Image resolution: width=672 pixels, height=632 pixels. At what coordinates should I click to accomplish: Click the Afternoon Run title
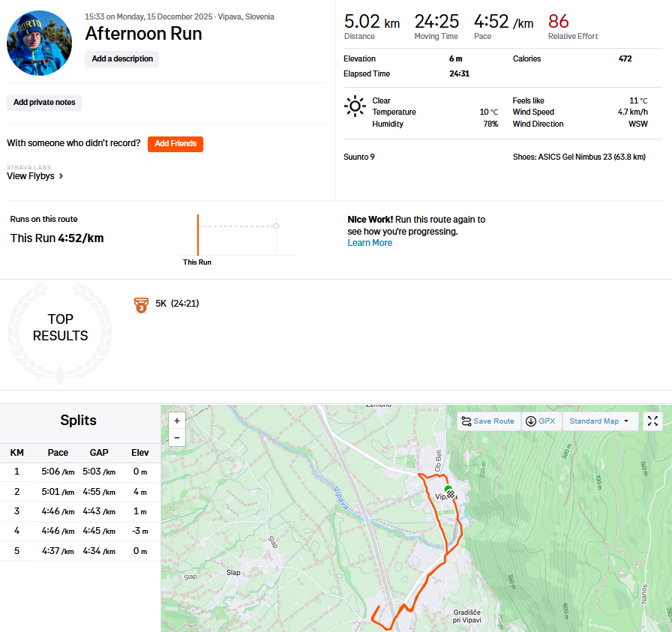(143, 34)
